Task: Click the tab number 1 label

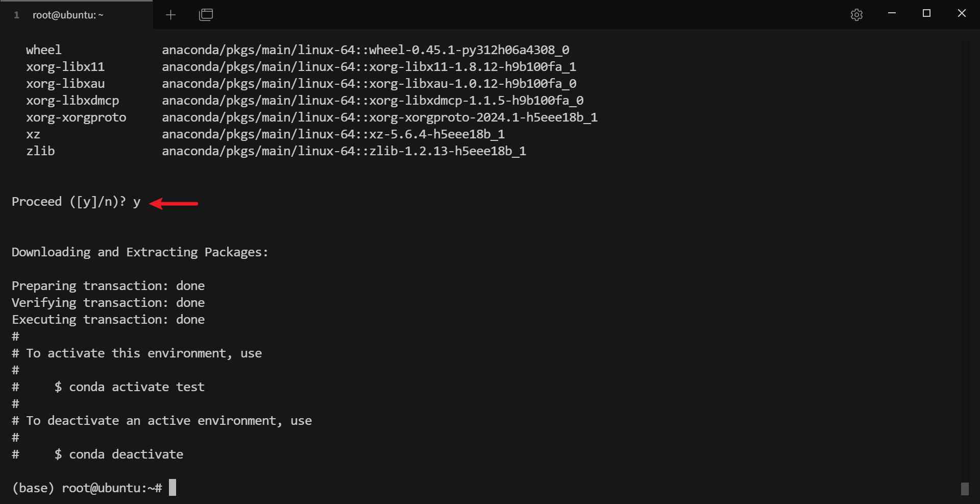Action: [17, 15]
